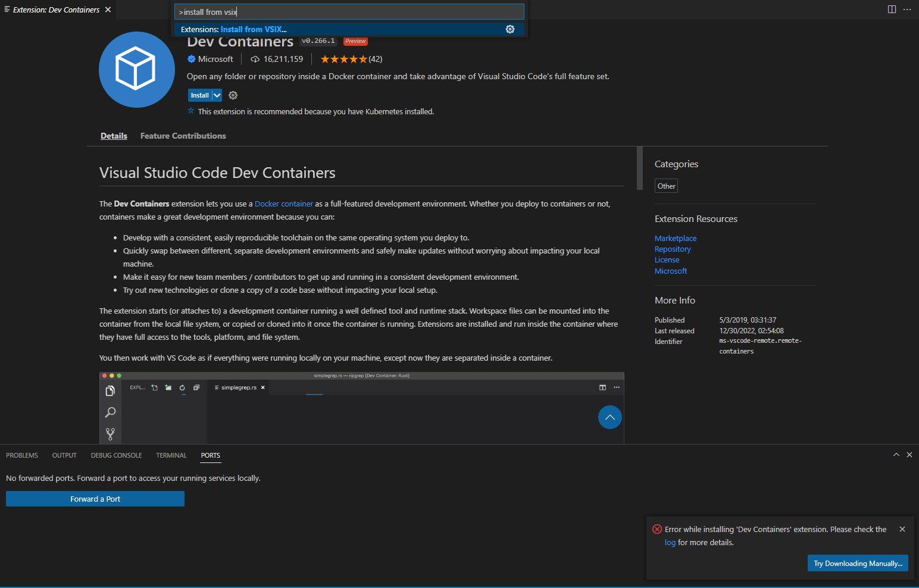The width and height of the screenshot is (919, 588).
Task: Click the source control icon in preview image
Action: coord(110,434)
